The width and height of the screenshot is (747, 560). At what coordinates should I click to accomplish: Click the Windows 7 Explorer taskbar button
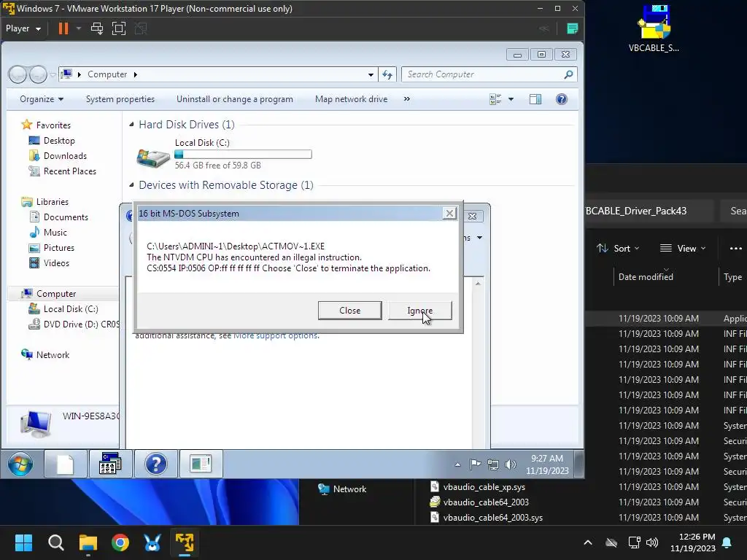click(x=201, y=464)
